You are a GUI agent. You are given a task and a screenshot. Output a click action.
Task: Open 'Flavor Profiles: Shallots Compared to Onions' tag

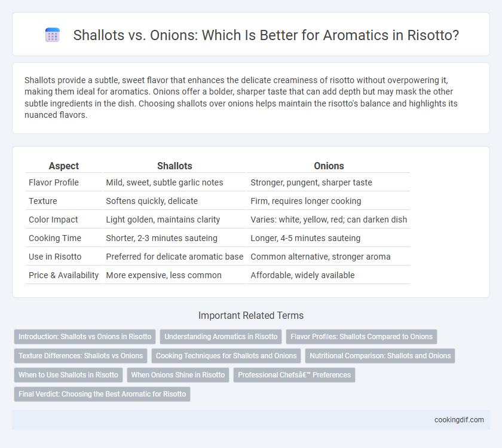[x=362, y=337]
